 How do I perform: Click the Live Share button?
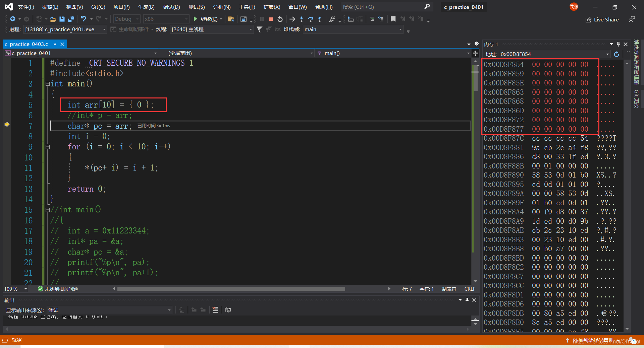602,20
